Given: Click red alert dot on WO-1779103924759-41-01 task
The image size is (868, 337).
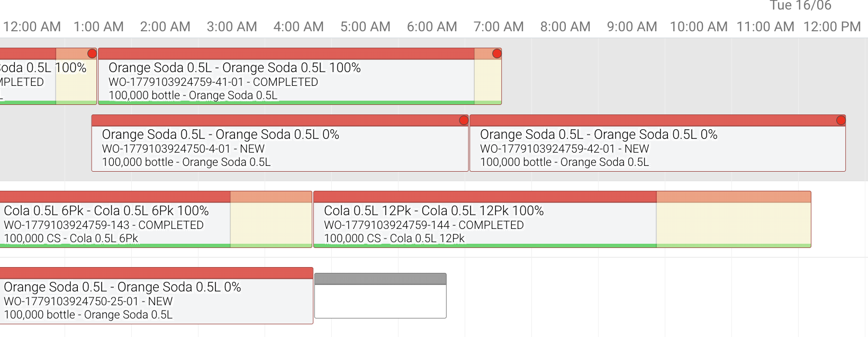Looking at the screenshot, I should tap(496, 54).
